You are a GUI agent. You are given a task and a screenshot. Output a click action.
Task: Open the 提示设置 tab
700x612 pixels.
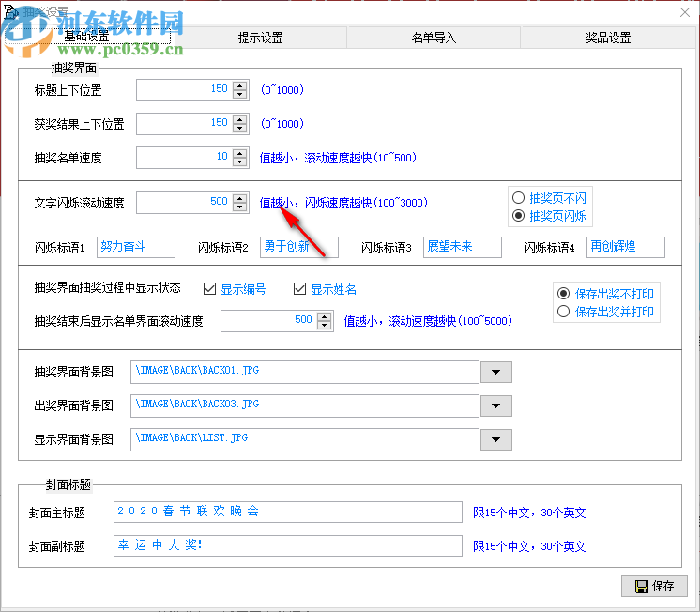[260, 38]
